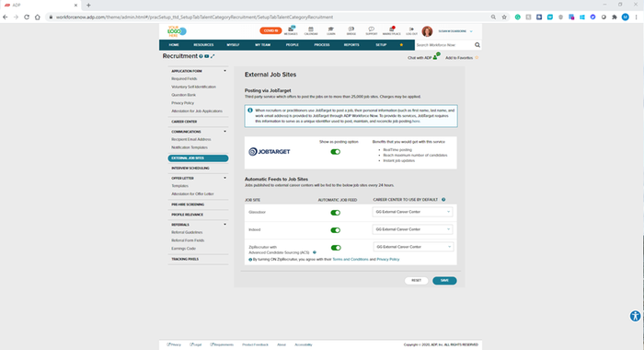Collapse the Offer Letter section
The height and width of the screenshot is (350, 644).
[x=224, y=178]
